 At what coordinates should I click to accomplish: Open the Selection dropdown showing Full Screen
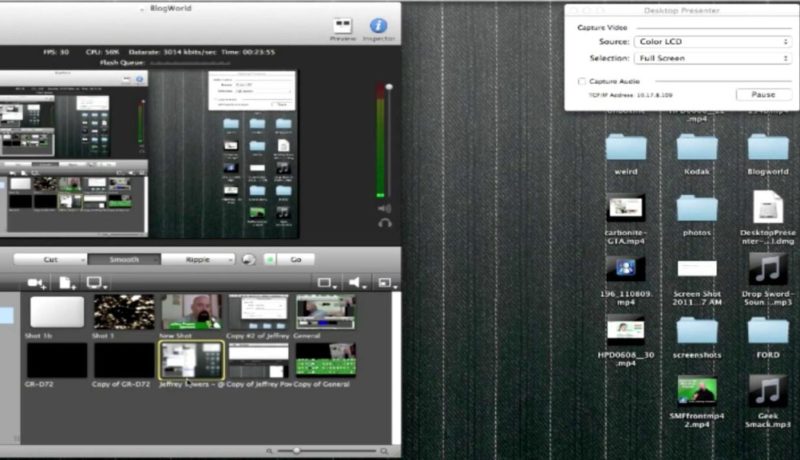[713, 59]
